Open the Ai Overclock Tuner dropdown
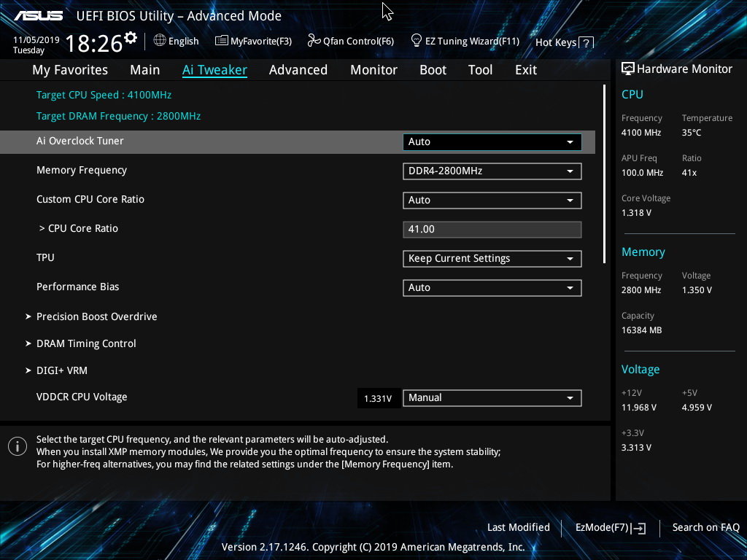 tap(492, 142)
